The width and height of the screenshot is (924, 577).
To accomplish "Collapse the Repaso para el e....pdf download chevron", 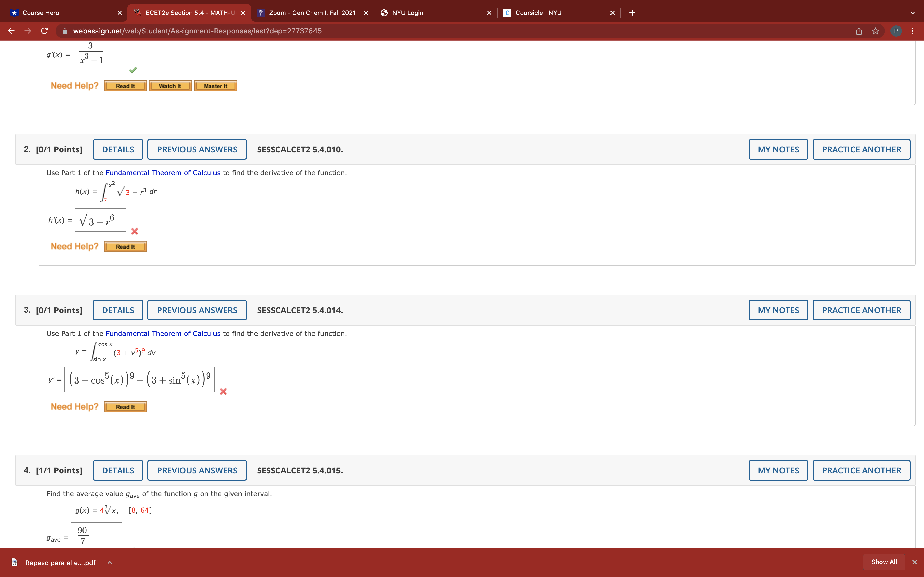I will click(110, 562).
